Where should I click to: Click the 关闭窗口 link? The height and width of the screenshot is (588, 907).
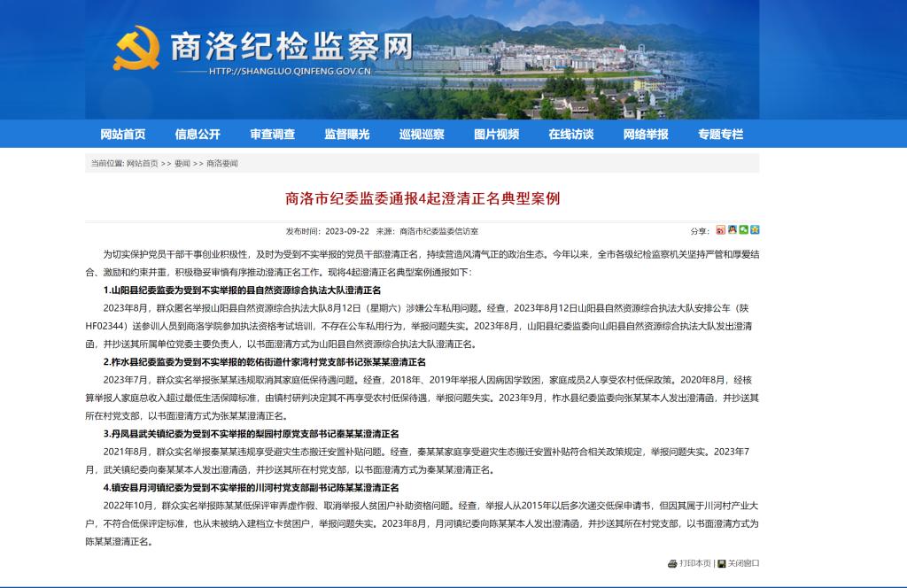[x=743, y=563]
